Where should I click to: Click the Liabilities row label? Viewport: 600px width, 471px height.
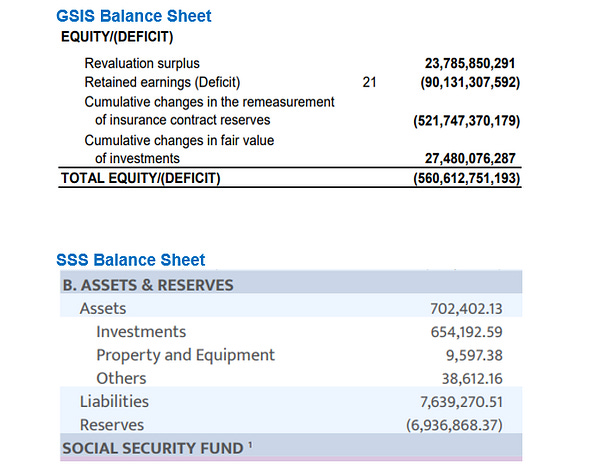tap(114, 402)
